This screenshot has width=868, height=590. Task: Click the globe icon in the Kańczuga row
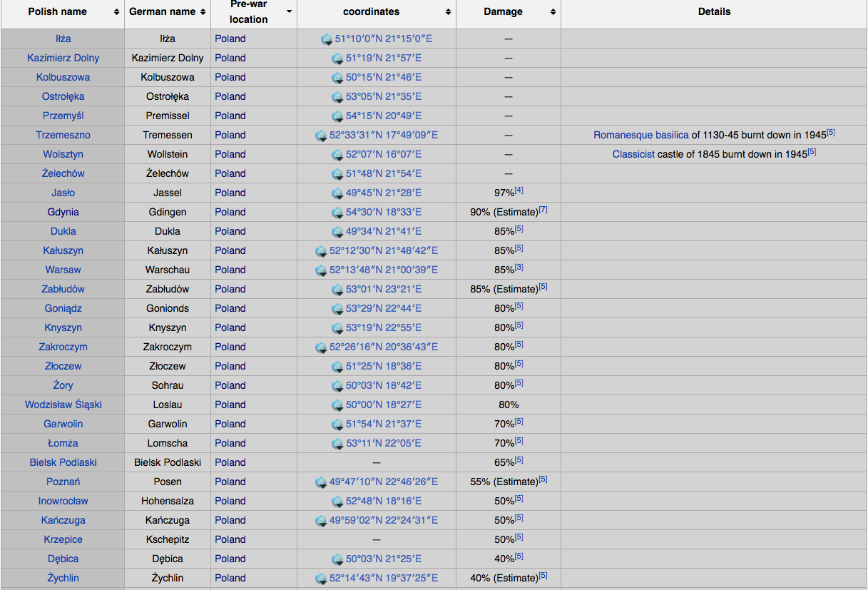[x=321, y=521]
